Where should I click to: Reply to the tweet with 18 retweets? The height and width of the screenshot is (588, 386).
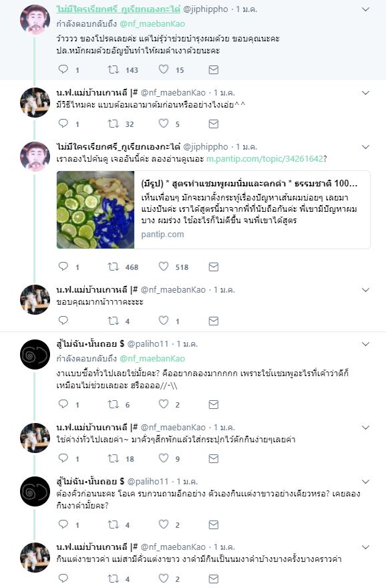click(63, 458)
